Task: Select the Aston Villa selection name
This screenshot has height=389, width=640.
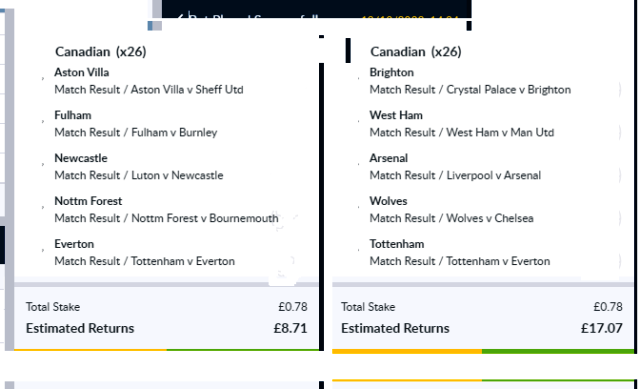Action: [x=82, y=72]
